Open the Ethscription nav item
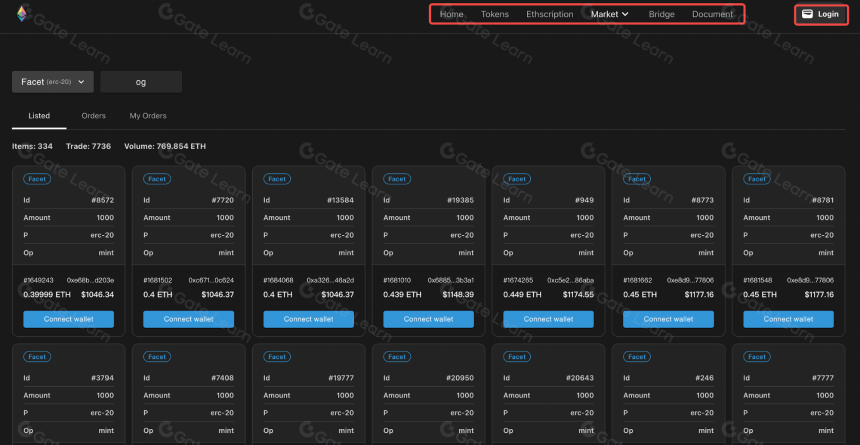 coord(550,14)
